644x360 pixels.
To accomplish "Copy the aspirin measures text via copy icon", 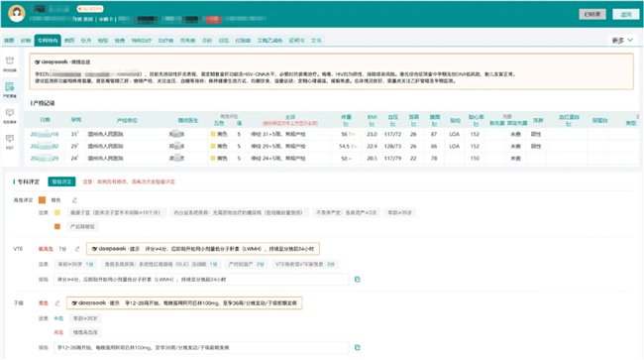I will point(358,347).
